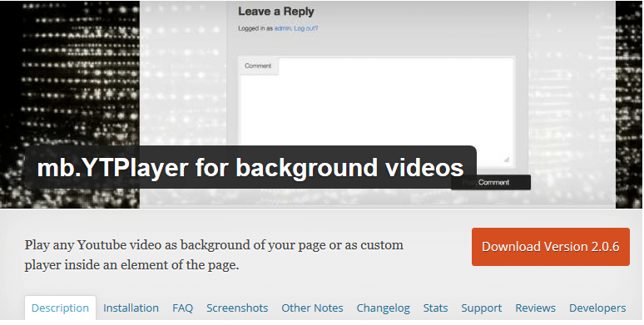Open the Description tab

tap(60, 308)
